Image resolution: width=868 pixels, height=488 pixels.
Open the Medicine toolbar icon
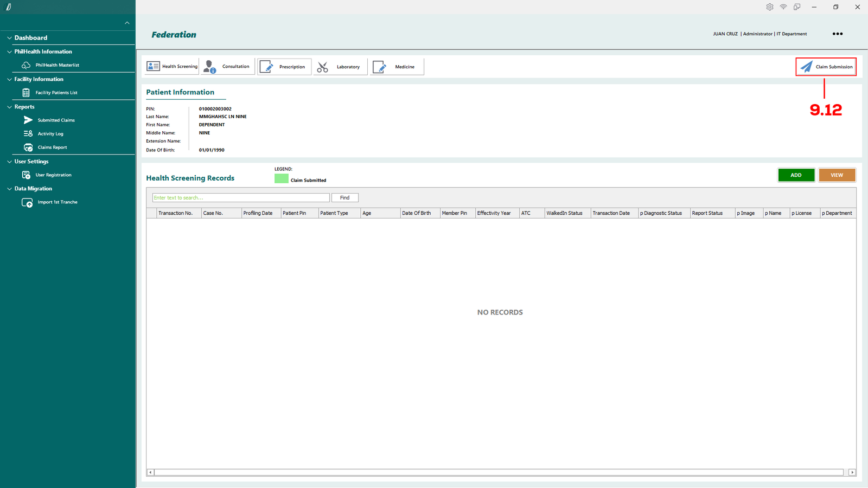point(379,67)
